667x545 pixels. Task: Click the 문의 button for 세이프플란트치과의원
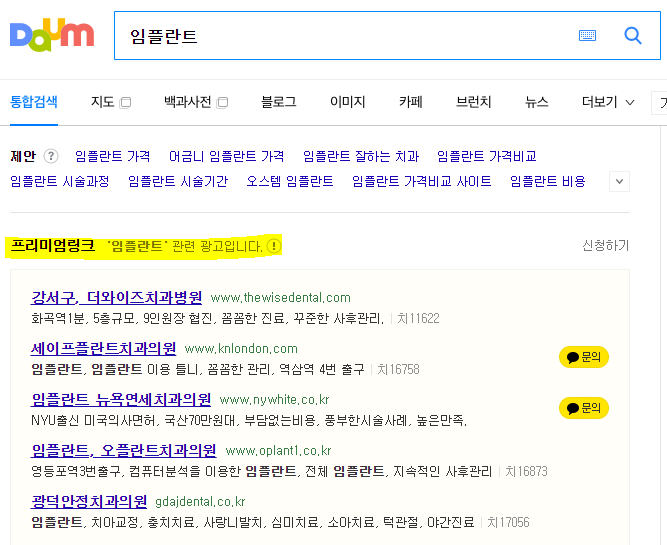[x=584, y=357]
